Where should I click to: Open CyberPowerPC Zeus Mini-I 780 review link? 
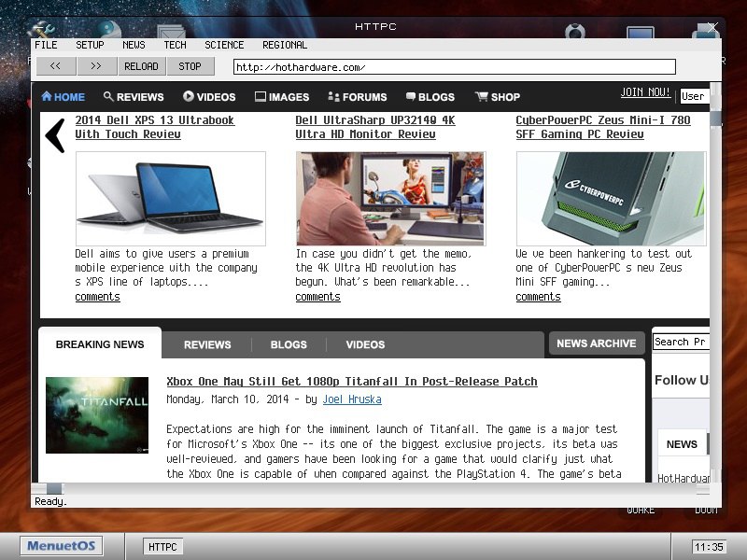602,127
